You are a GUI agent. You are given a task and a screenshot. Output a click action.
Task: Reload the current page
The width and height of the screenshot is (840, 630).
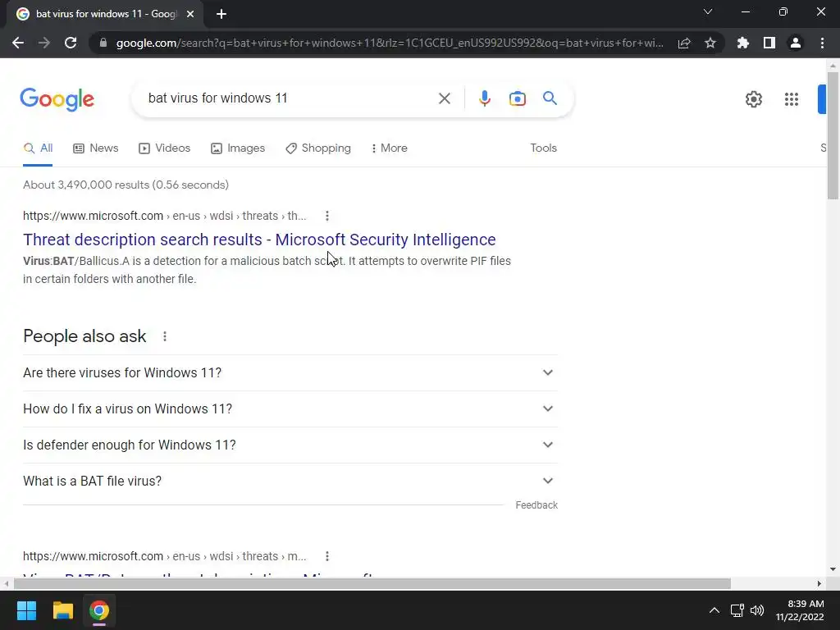click(71, 43)
